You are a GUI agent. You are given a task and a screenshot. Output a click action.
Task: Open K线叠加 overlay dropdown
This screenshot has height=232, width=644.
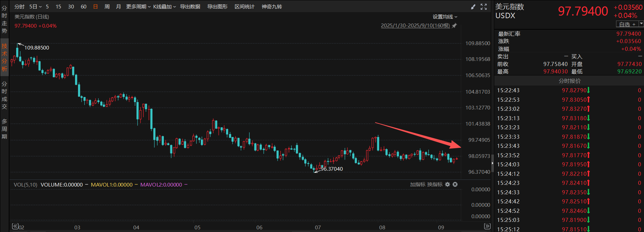point(165,7)
